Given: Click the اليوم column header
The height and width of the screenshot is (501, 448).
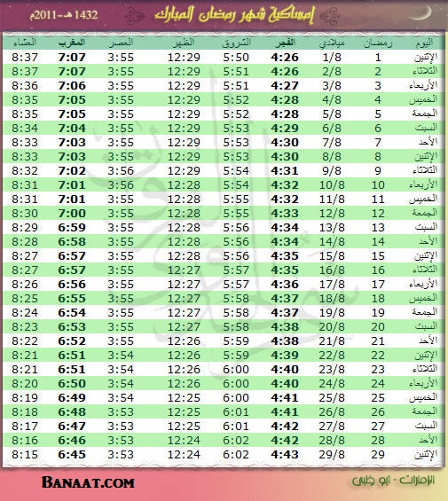Looking at the screenshot, I should (x=424, y=43).
